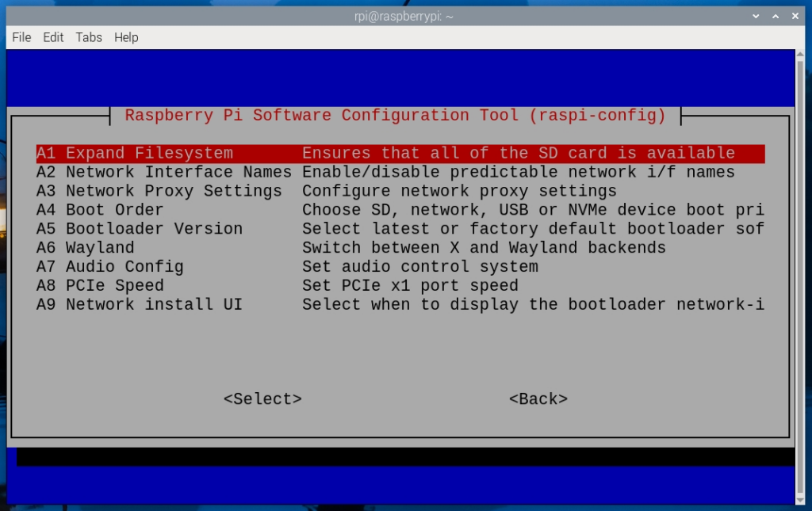Click description 'Set PCIe x1 port speed'

[x=410, y=285]
